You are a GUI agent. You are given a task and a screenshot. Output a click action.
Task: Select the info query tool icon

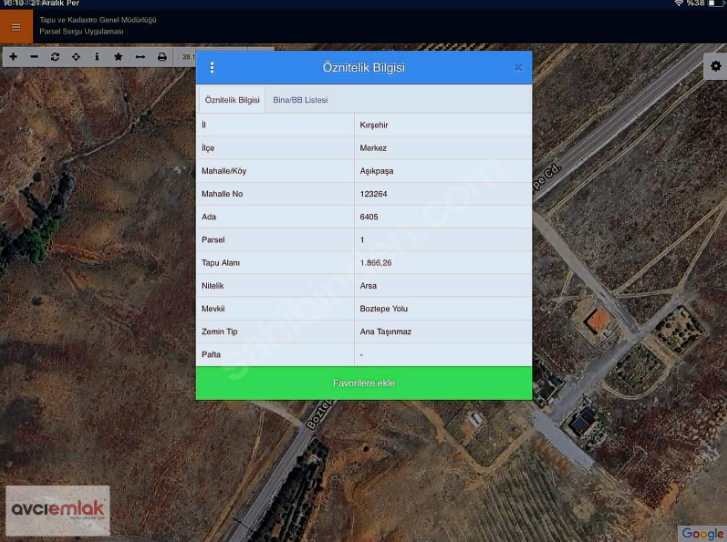pyautogui.click(x=97, y=57)
